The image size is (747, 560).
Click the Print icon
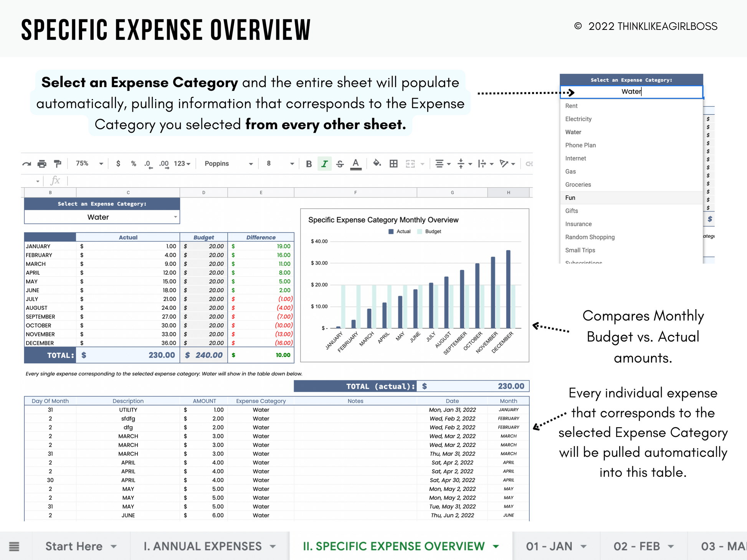pos(42,164)
